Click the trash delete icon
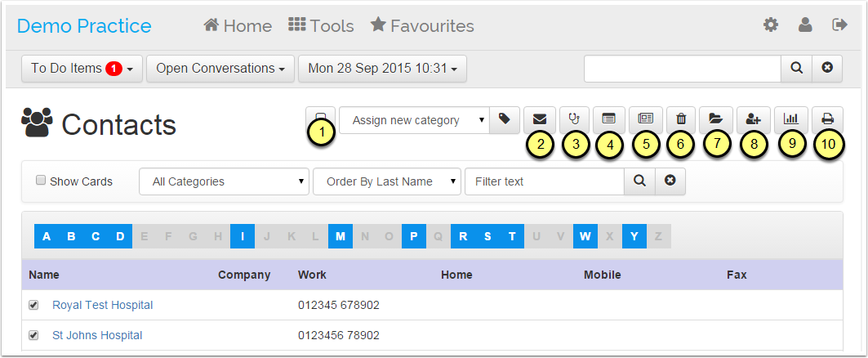 [x=681, y=119]
